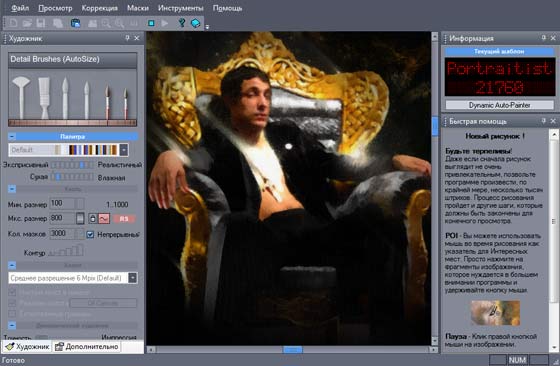560x366 pixels.
Task: Click the blue book icon in toolbar
Action: (x=195, y=23)
